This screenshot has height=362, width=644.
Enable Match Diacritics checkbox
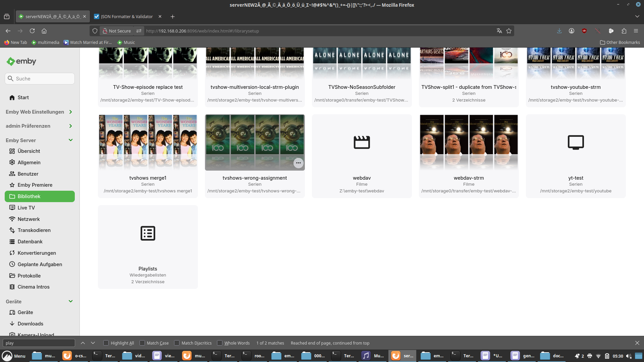point(177,343)
